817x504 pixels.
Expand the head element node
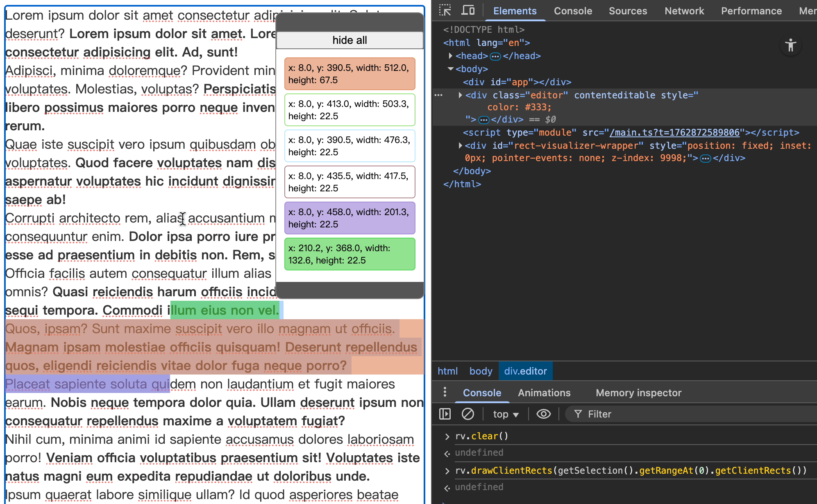coord(451,56)
